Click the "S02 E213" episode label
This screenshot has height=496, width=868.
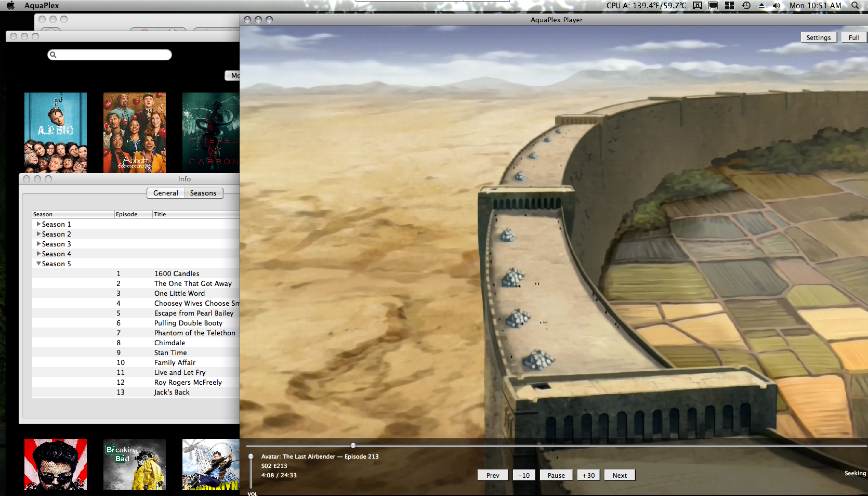(x=274, y=466)
